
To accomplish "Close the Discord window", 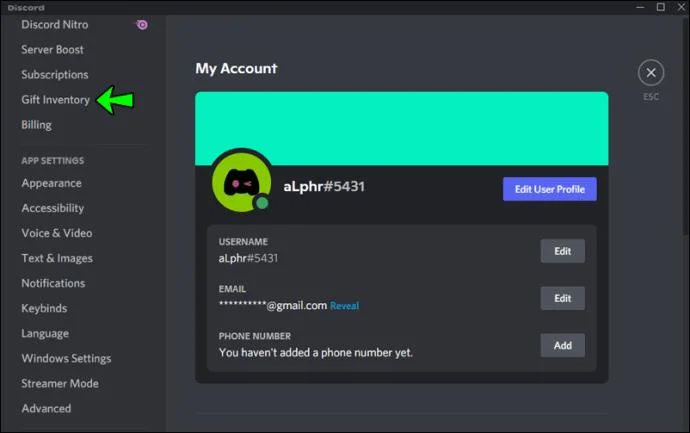I will click(681, 7).
